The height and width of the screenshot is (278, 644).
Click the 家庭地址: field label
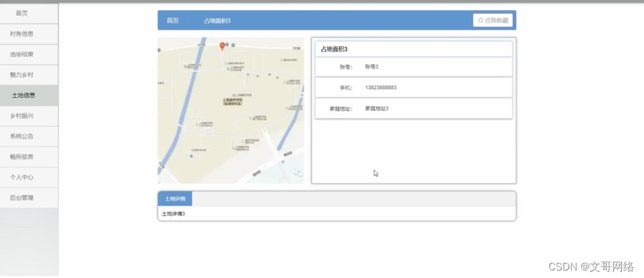341,109
